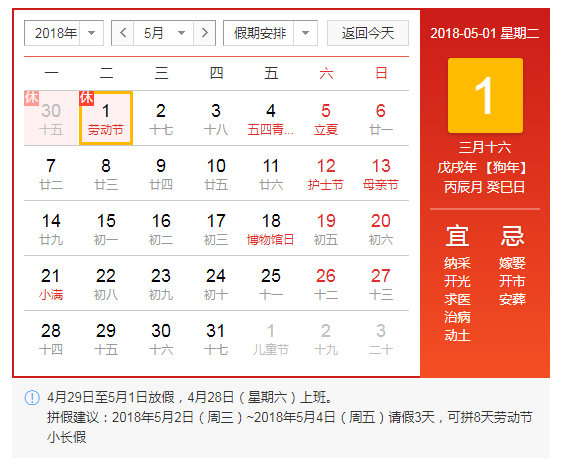Select May 13 母亲节

(x=381, y=174)
